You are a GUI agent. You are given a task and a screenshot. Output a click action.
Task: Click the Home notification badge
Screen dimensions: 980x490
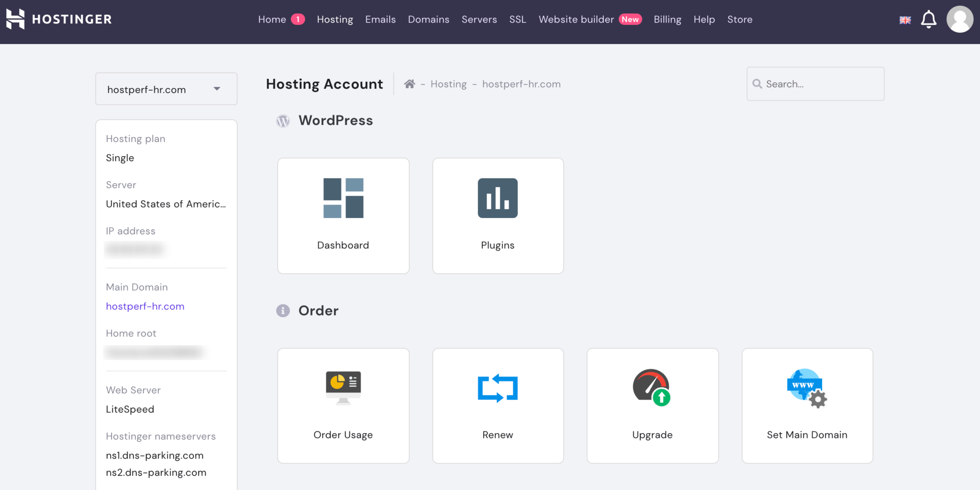coord(298,20)
